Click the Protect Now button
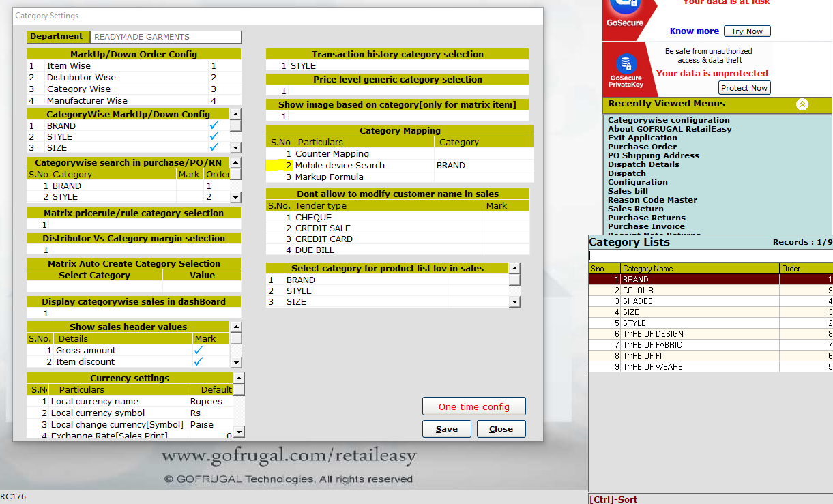Image resolution: width=833 pixels, height=504 pixels. click(x=744, y=88)
